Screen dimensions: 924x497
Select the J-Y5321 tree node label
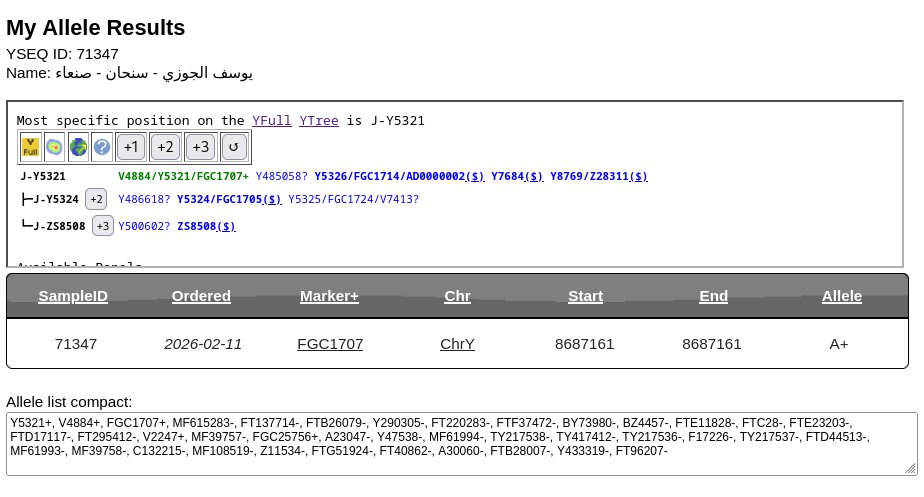pyautogui.click(x=43, y=176)
